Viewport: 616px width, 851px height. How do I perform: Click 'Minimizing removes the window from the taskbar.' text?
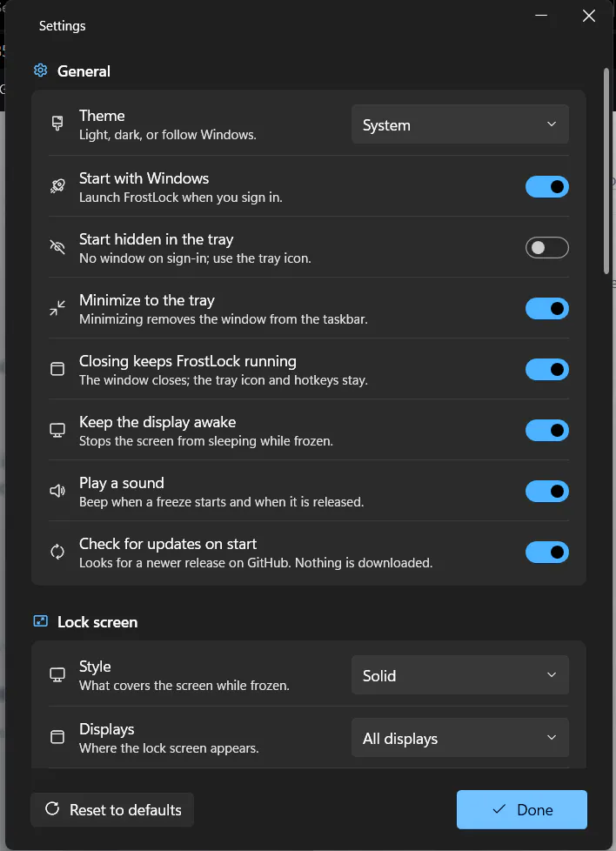(224, 319)
